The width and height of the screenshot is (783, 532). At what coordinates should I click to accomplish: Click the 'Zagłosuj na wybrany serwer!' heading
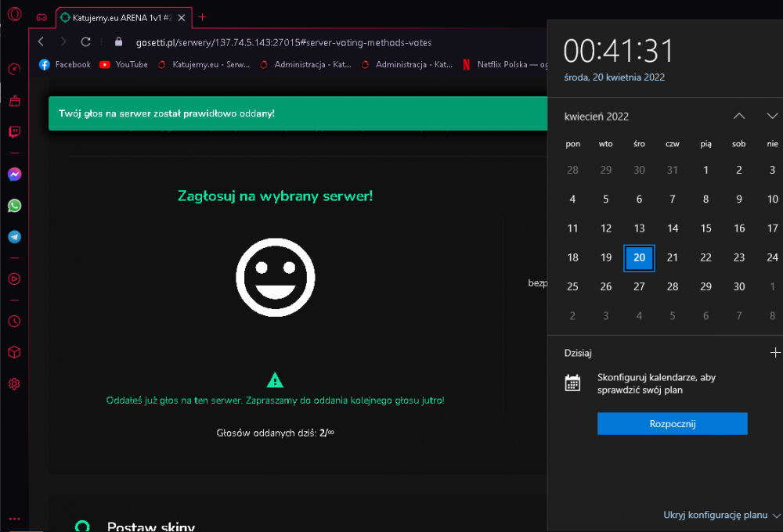pos(275,196)
